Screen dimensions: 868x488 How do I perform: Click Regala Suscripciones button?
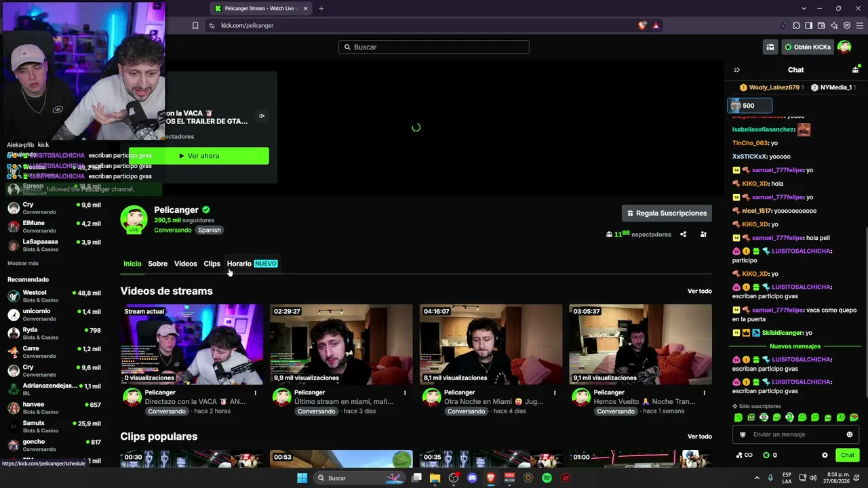point(667,213)
